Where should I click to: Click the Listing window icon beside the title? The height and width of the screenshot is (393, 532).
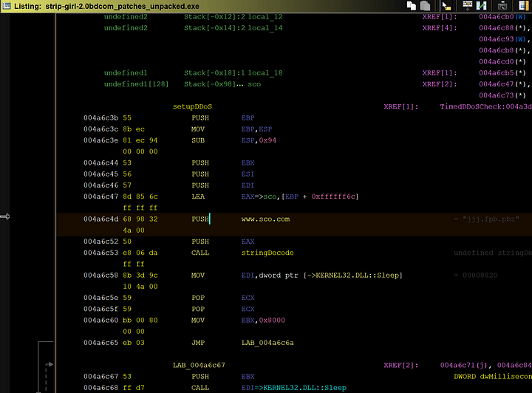(7, 6)
